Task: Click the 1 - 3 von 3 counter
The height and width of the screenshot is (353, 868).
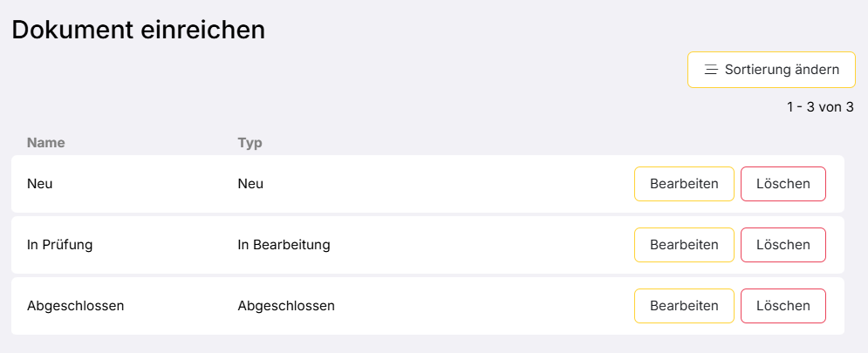Action: (x=819, y=107)
